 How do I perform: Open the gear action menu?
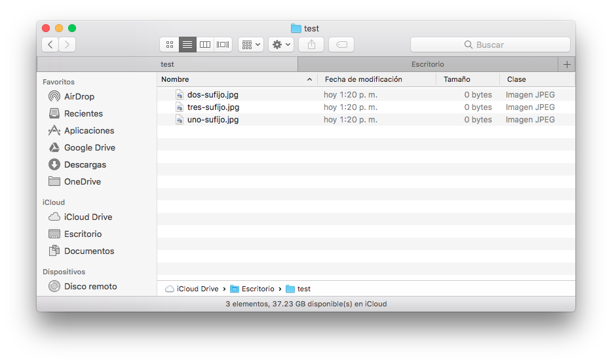tap(281, 45)
